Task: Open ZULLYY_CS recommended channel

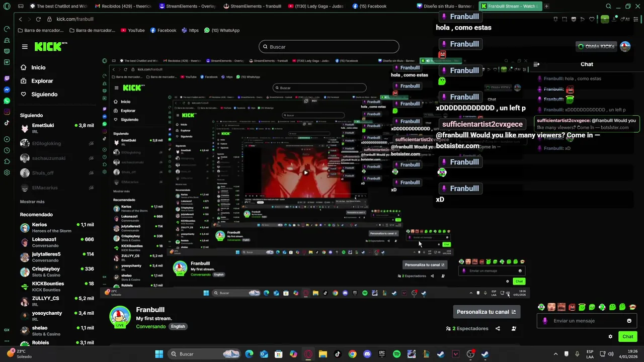Action: tap(57, 301)
